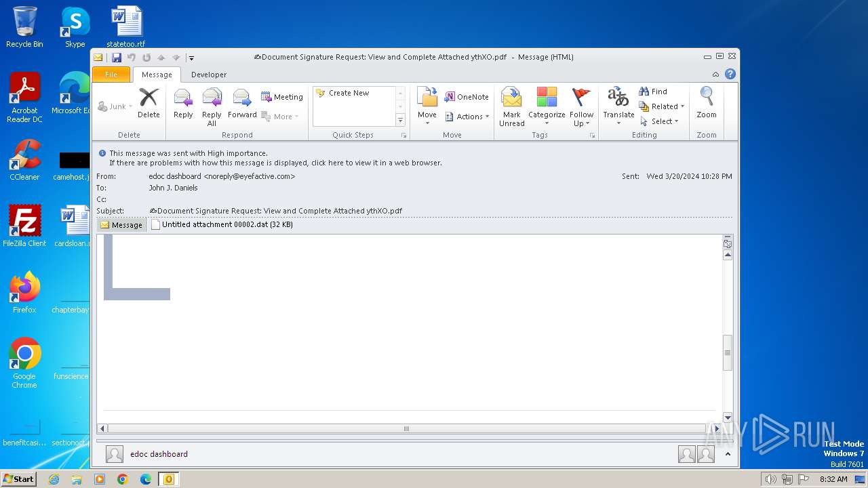Viewport: 868px width, 488px height.
Task: Click vertical scrollbar thumb
Action: click(728, 352)
